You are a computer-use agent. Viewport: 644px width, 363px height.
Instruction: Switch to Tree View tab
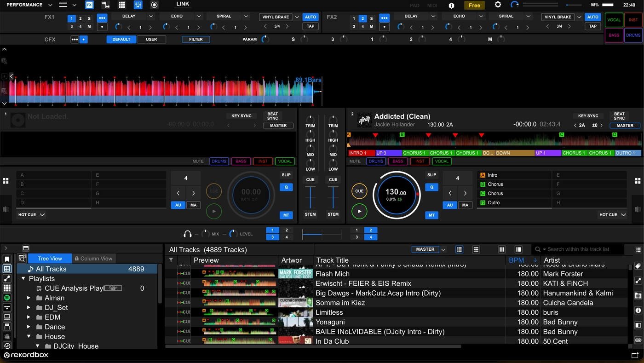click(50, 259)
